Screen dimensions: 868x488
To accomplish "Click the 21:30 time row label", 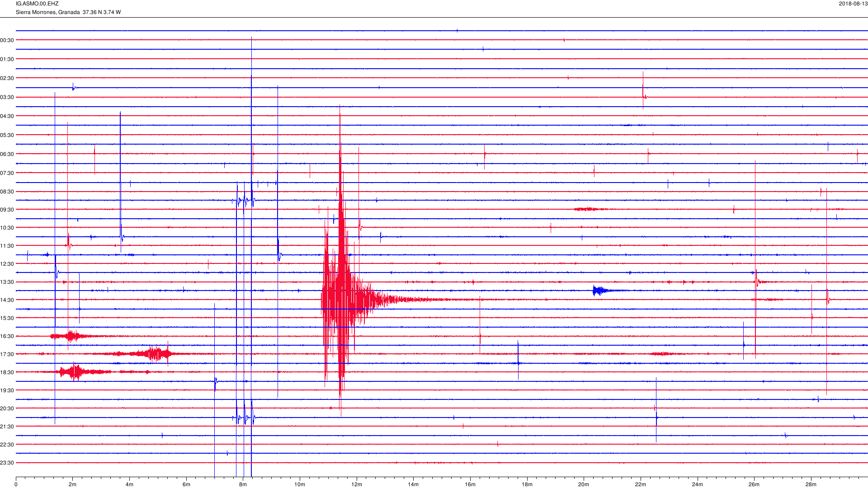I will coord(7,427).
